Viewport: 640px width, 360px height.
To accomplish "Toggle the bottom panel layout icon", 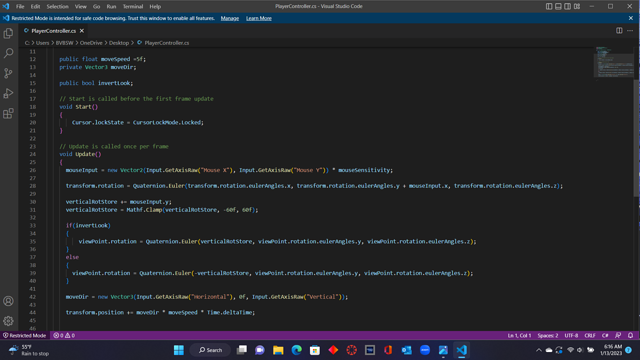I will coord(558,6).
